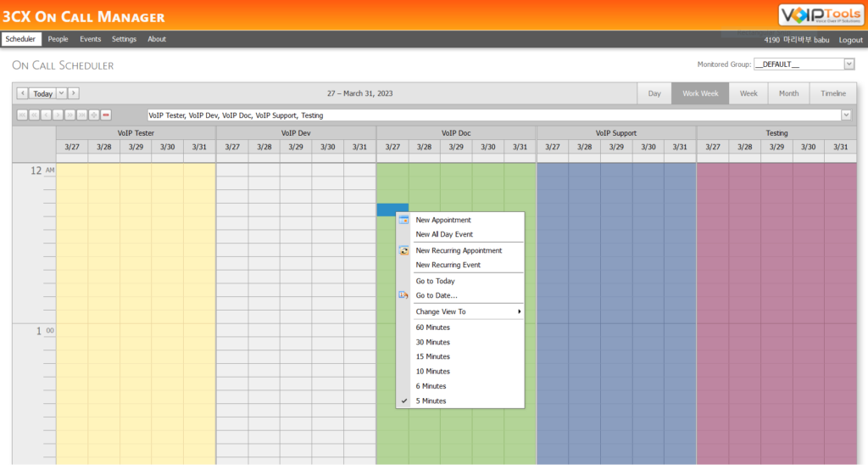Switch to Timeline view
Image resolution: width=868 pixels, height=465 pixels.
pyautogui.click(x=833, y=93)
